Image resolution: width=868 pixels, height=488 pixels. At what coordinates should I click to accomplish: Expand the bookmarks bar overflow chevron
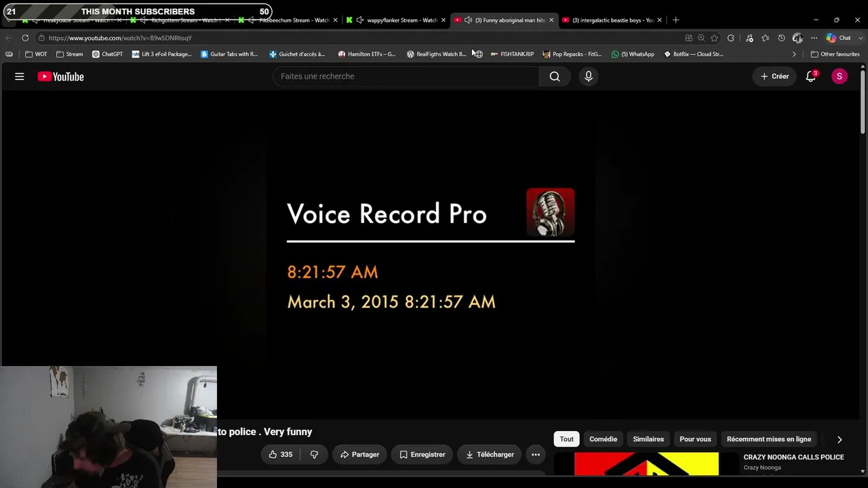pos(794,54)
